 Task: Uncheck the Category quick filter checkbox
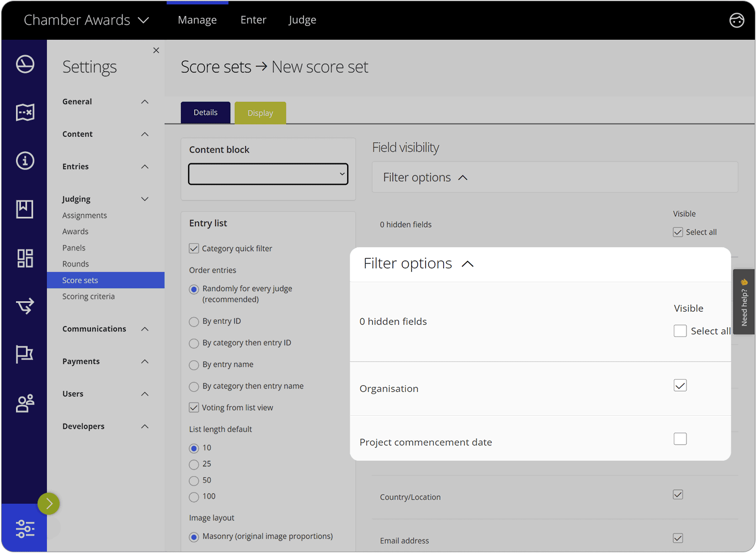[x=194, y=248]
